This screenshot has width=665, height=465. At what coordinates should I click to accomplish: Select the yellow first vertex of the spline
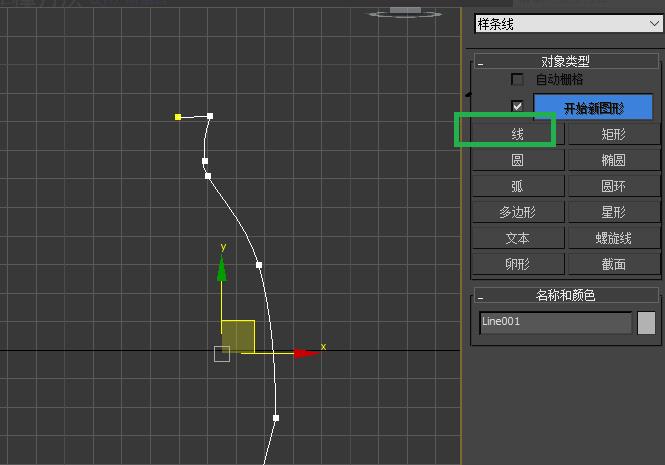178,117
